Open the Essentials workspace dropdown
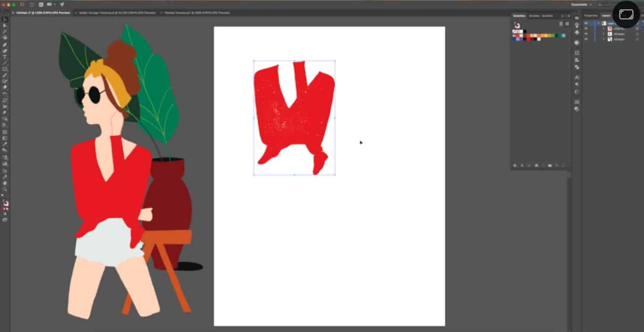 tap(581, 4)
